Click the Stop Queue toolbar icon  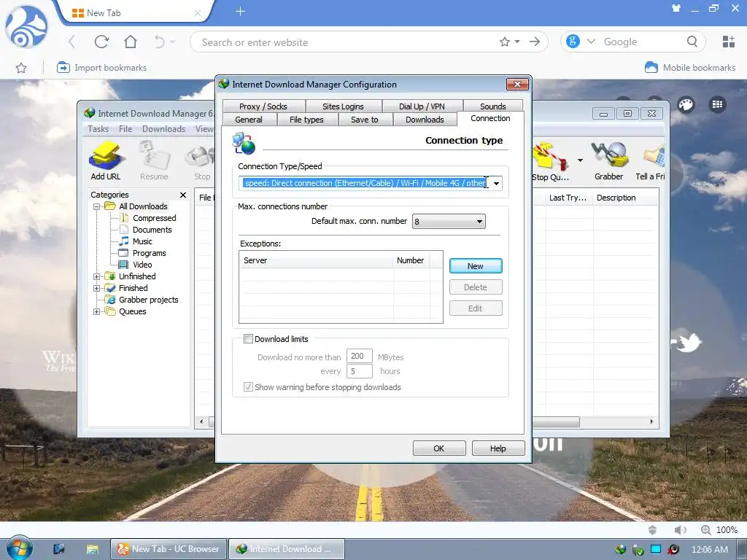click(x=550, y=156)
